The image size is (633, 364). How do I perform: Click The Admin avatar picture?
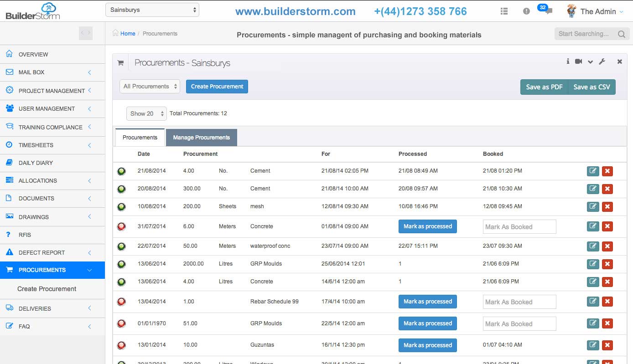(571, 11)
